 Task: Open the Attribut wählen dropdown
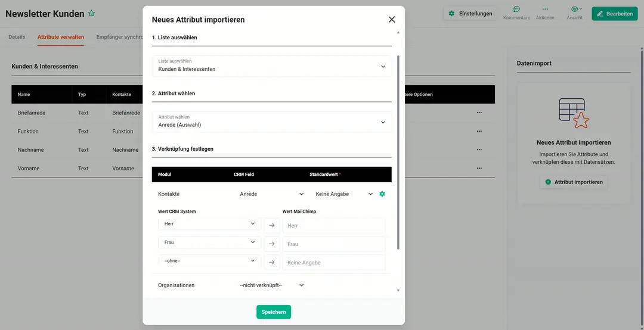[x=271, y=122]
